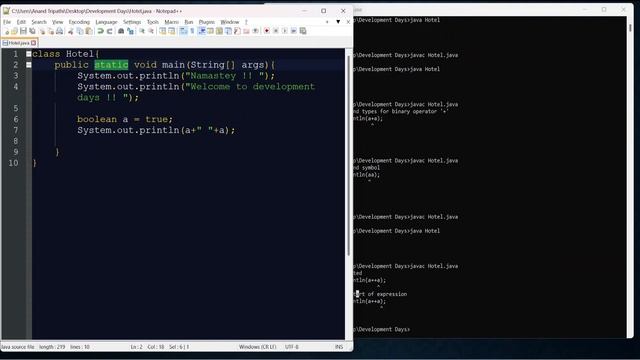
Task: Toggle the indent guide icon
Action: click(202, 31)
